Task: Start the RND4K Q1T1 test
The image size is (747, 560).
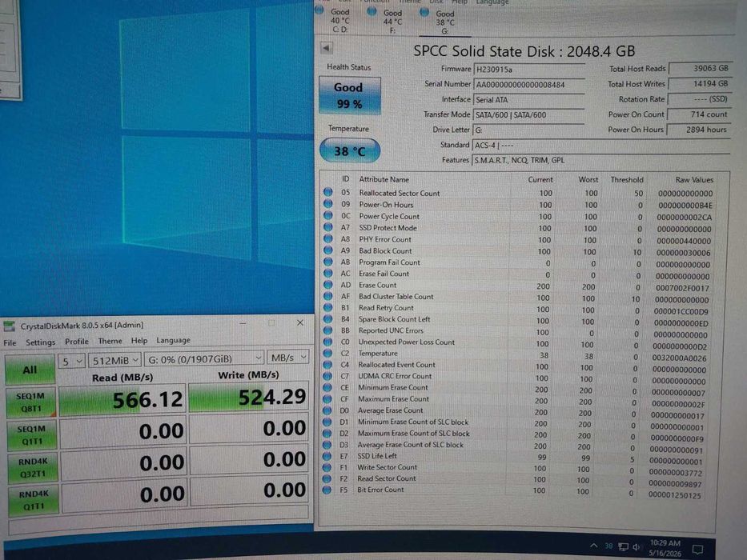Action: click(34, 499)
